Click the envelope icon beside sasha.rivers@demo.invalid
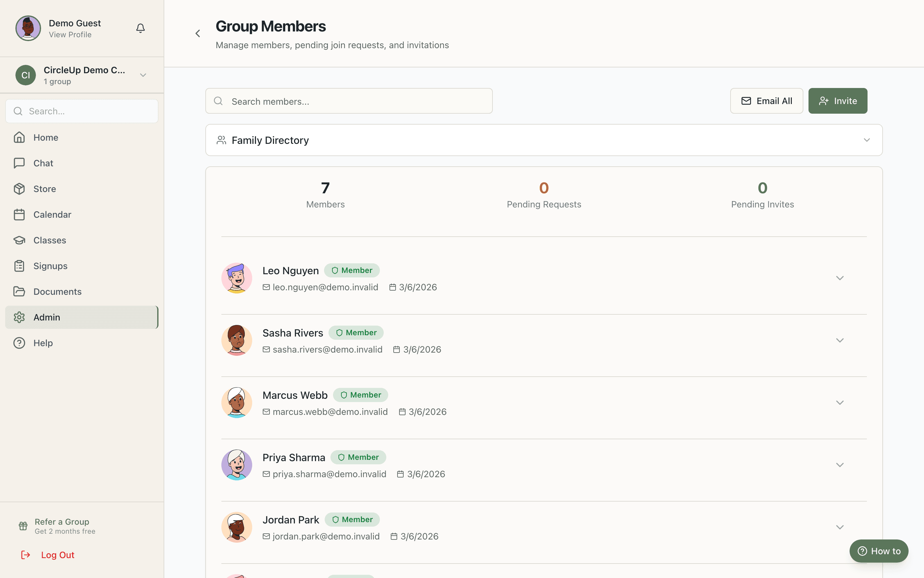The height and width of the screenshot is (578, 924). tap(267, 349)
